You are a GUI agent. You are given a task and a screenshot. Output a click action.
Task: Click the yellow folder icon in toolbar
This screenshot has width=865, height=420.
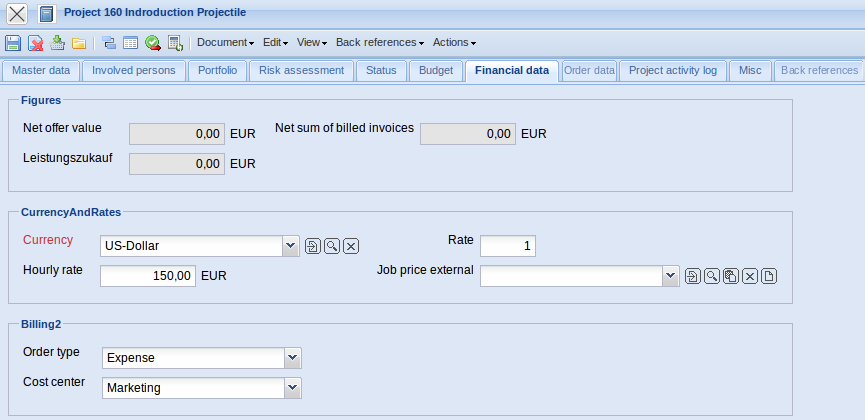[78, 43]
